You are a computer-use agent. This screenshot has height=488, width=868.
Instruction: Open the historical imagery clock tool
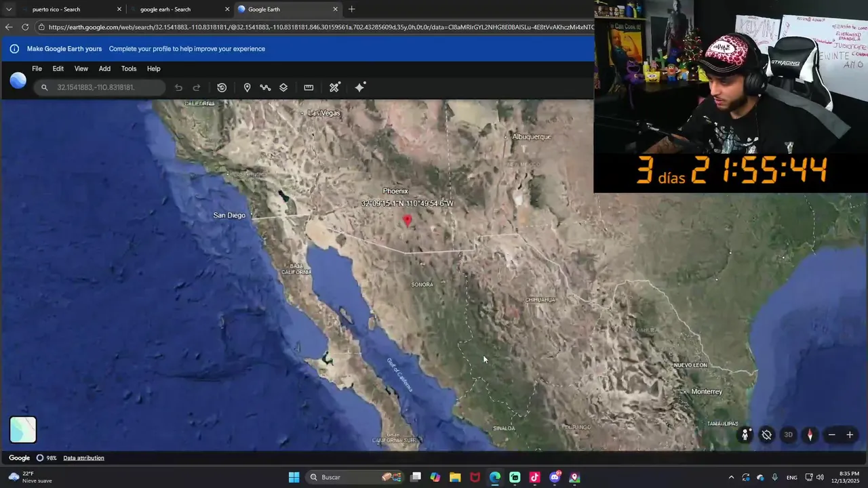coord(222,87)
